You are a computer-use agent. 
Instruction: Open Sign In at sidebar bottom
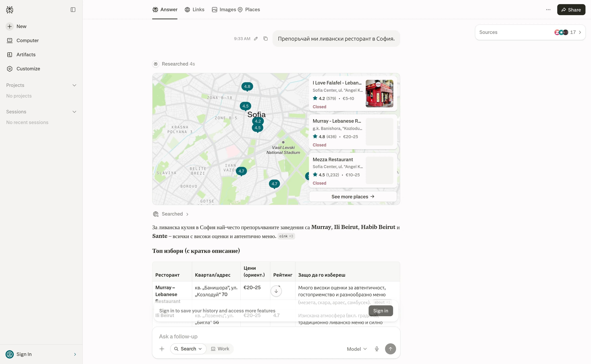41,354
